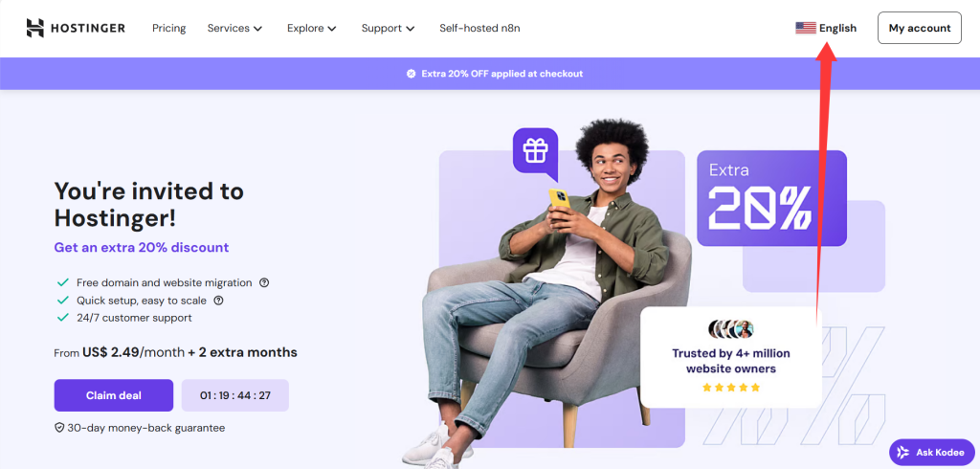Image resolution: width=980 pixels, height=469 pixels.
Task: Expand the Explore dropdown menu
Action: point(312,28)
